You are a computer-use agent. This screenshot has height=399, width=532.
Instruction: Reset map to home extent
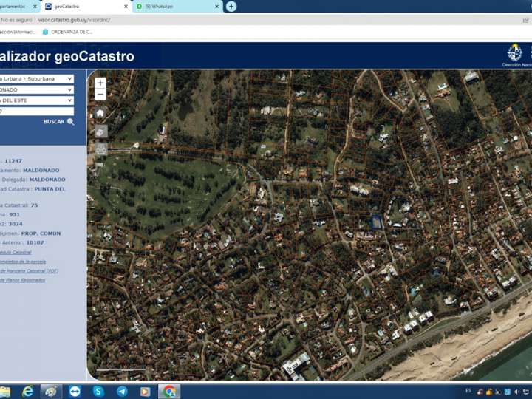pos(100,113)
